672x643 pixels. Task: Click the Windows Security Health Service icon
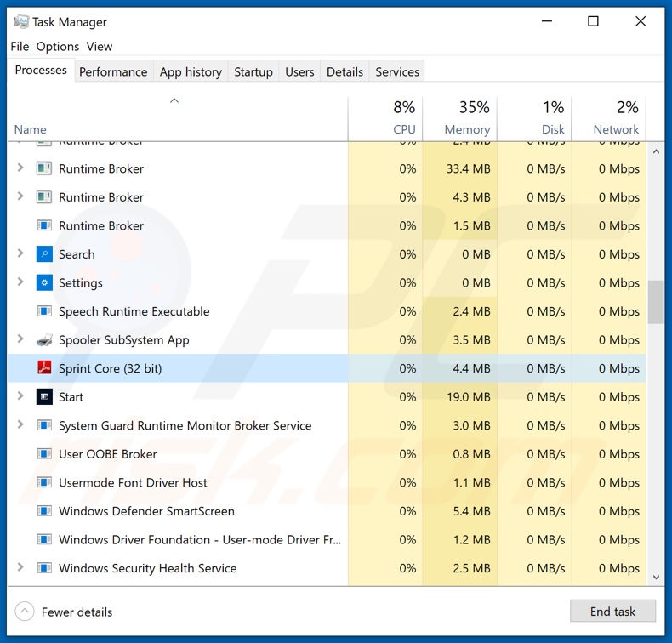pyautogui.click(x=44, y=568)
